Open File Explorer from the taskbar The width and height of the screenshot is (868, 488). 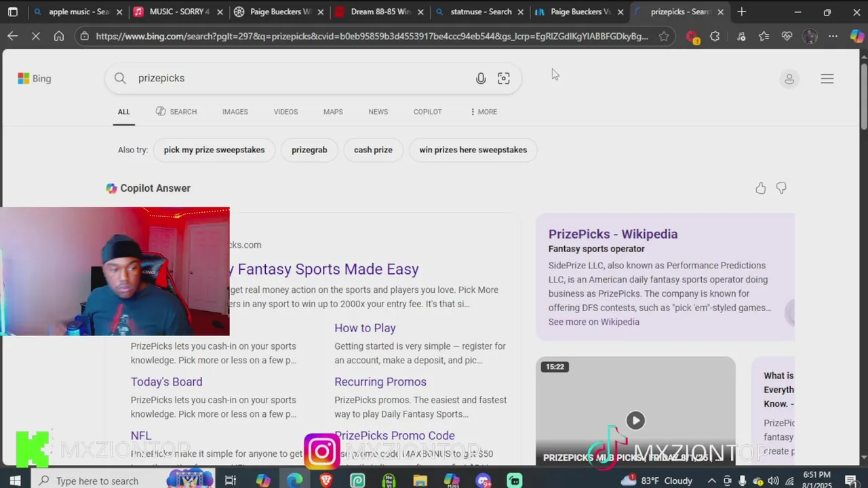(x=420, y=481)
